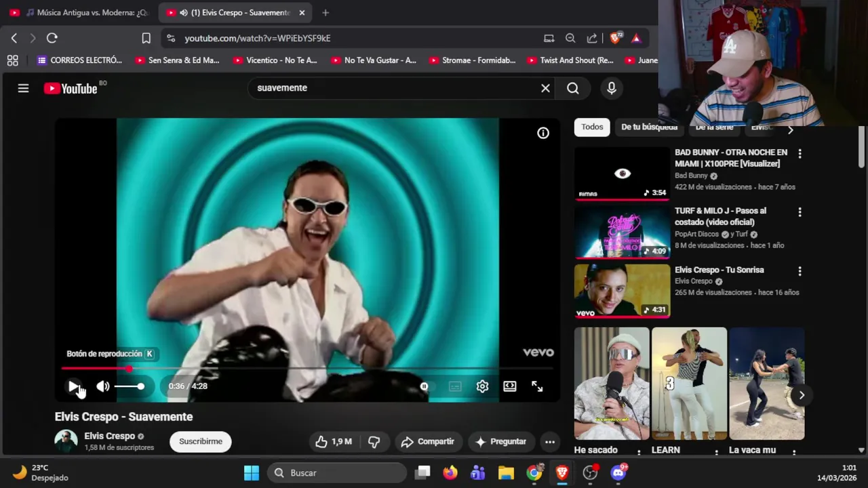Open options for La vaca mu short

[x=793, y=452]
